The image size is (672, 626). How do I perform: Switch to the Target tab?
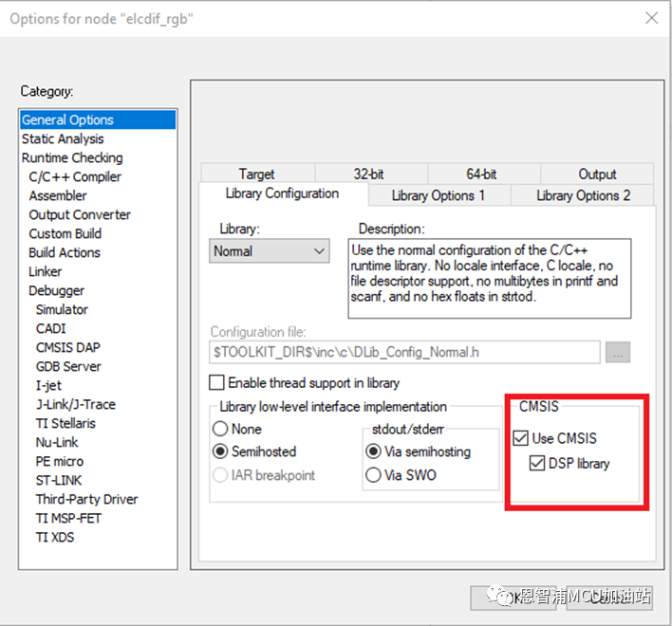click(x=257, y=174)
